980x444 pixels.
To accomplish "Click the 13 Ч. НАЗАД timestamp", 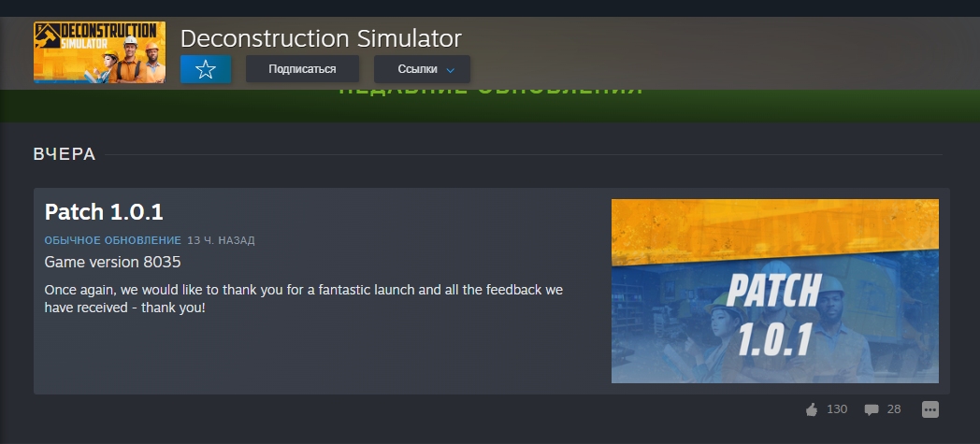I will pyautogui.click(x=222, y=240).
